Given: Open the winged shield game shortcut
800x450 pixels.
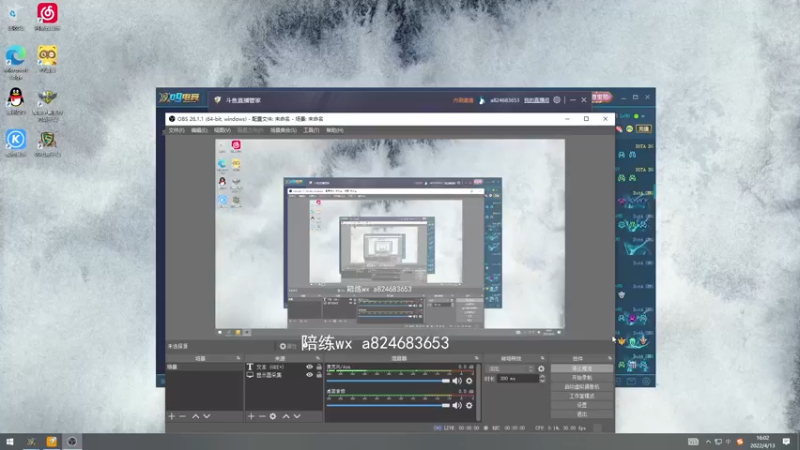Looking at the screenshot, I should coord(47,105).
